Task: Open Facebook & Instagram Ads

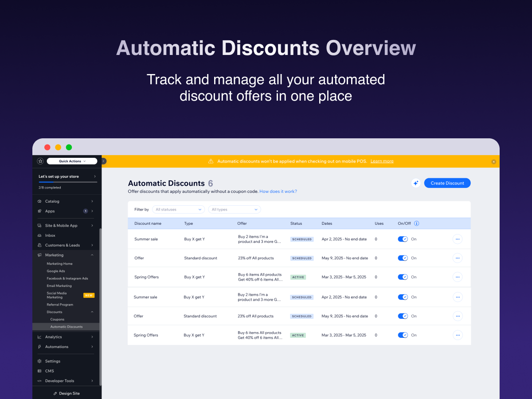Action: [67, 278]
